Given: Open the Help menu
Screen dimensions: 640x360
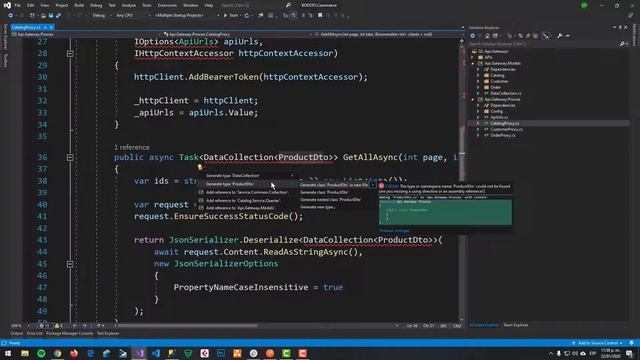Looking at the screenshot, I should tap(209, 5).
